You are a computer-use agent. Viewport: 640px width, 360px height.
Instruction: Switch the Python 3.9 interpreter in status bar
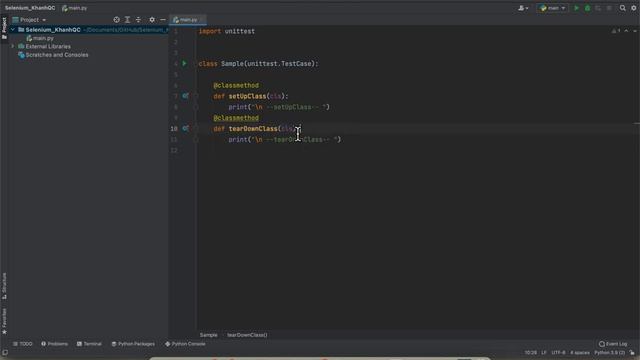point(609,353)
